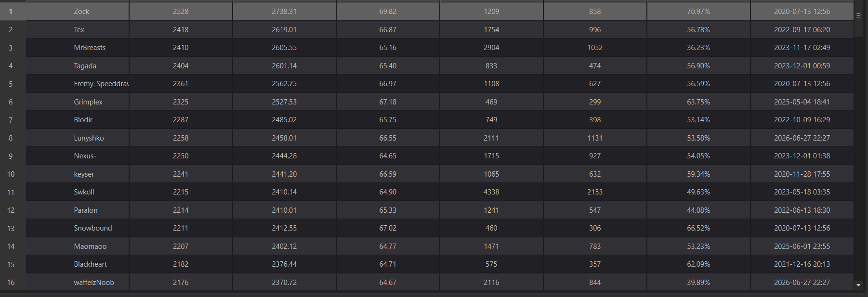Select Grimplex's win rate 63.75%
Viewport: 868px width, 297px height.
(x=698, y=102)
